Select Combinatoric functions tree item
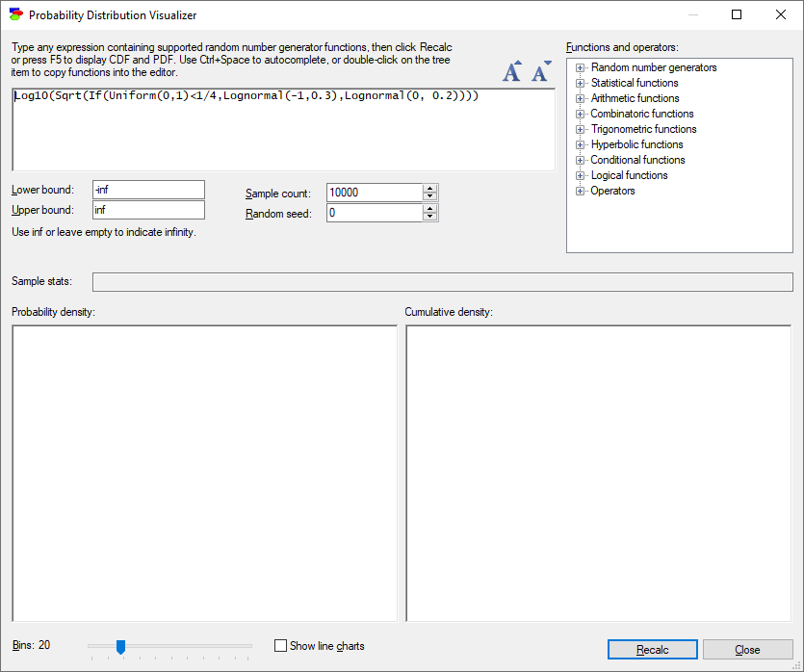804x672 pixels. click(x=642, y=114)
